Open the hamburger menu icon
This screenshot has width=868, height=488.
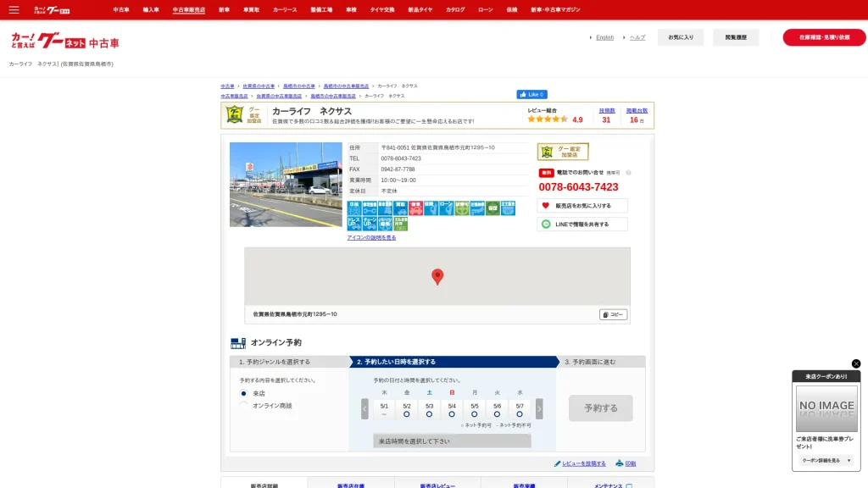[x=14, y=10]
